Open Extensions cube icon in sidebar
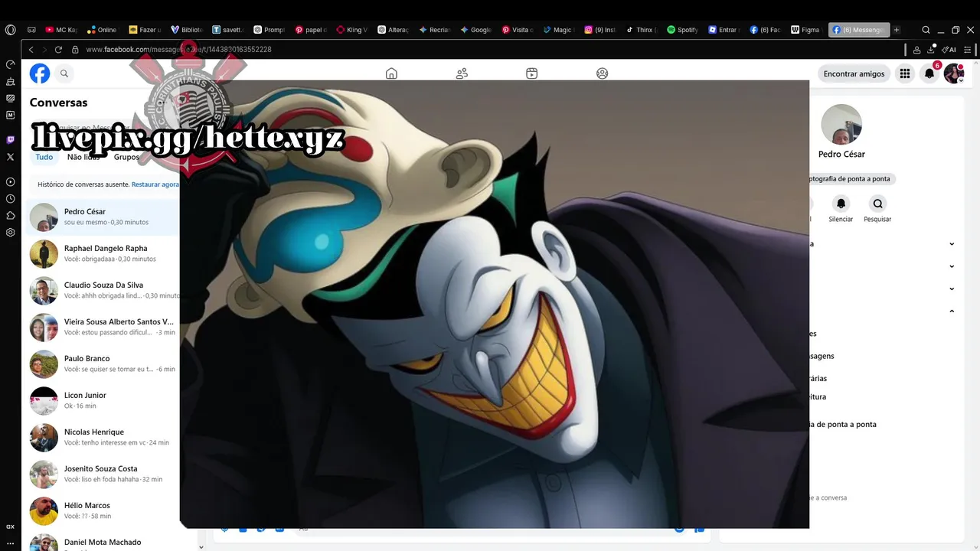Viewport: 980px width, 551px height. click(x=10, y=216)
